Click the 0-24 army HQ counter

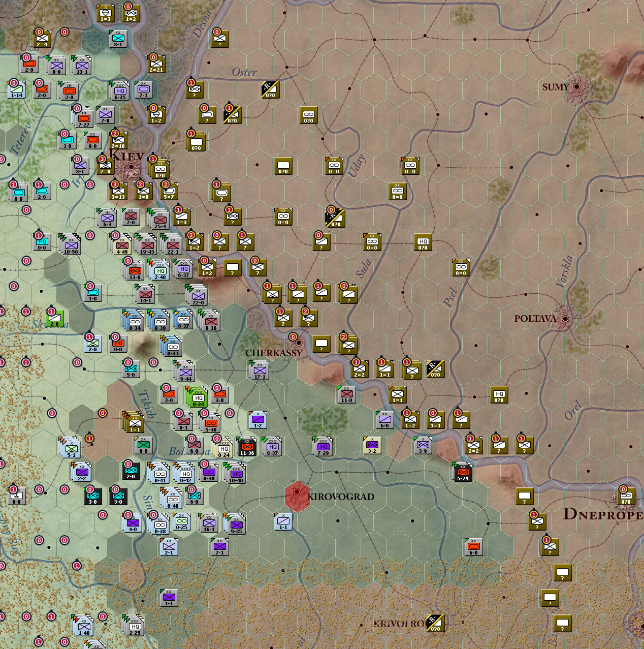tap(224, 449)
